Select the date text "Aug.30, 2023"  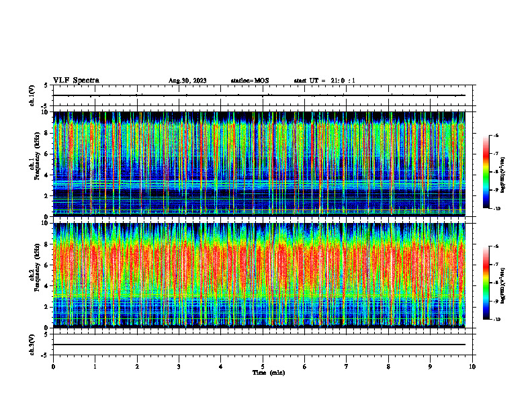coord(187,81)
